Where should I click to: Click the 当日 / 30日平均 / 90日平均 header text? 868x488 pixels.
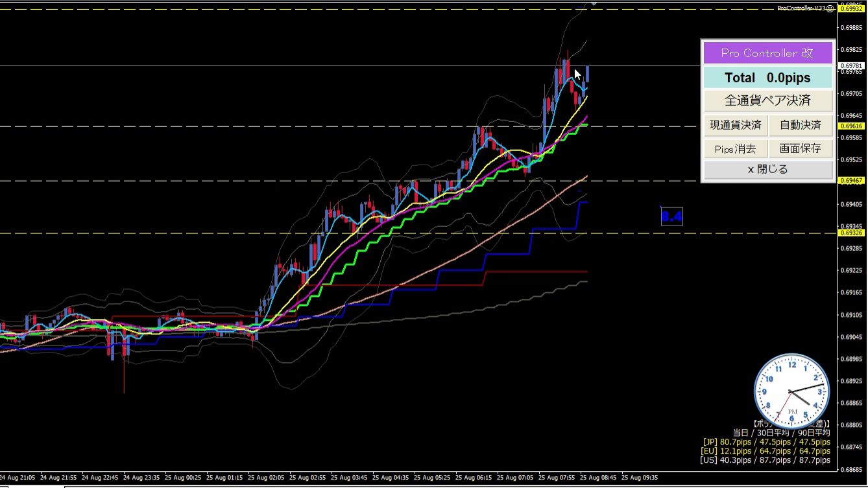tap(782, 433)
